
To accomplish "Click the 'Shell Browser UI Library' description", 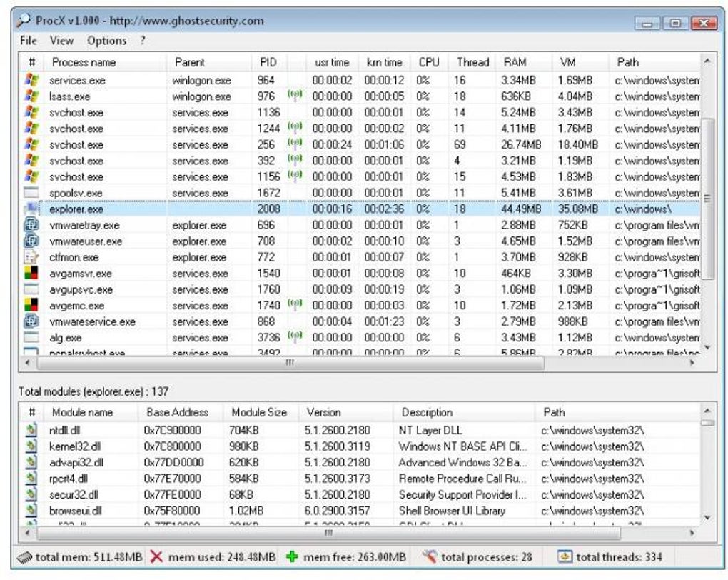I will click(x=452, y=511).
